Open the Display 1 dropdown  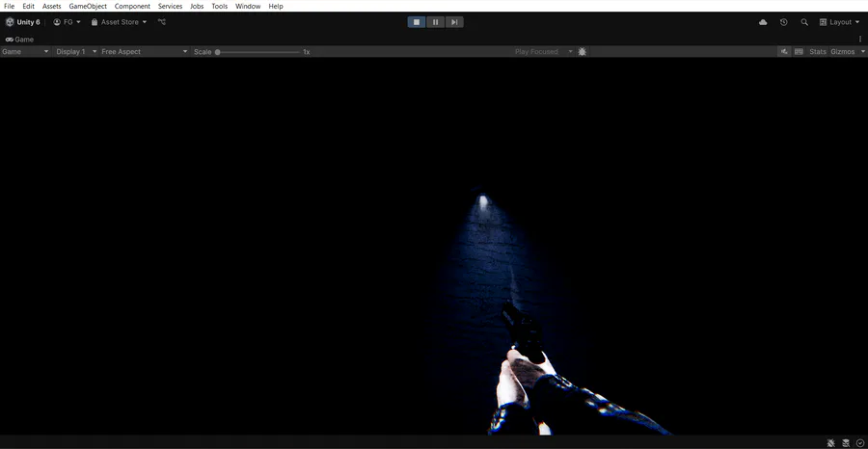[76, 51]
